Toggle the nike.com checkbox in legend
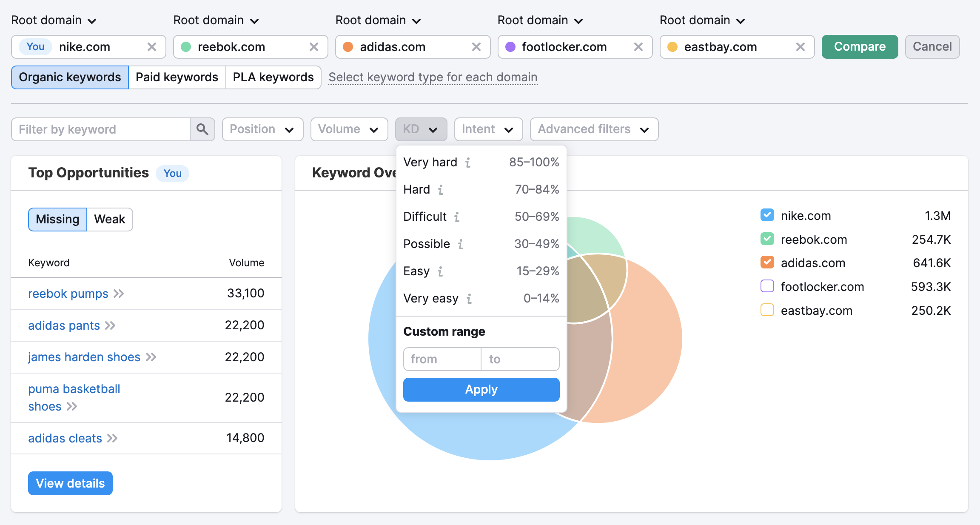This screenshot has width=980, height=525. pyautogui.click(x=767, y=215)
